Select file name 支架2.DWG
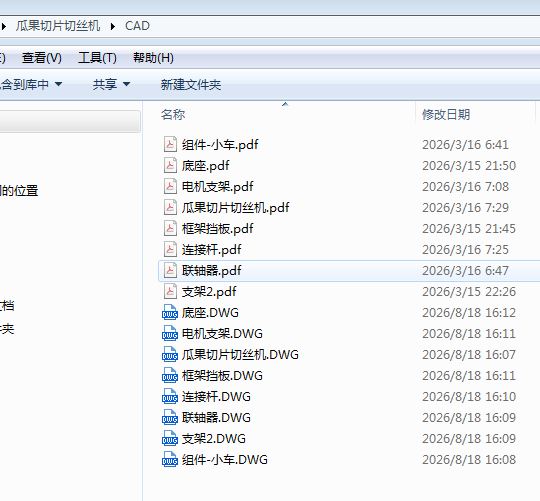Viewport: 540px width, 501px height. pyautogui.click(x=214, y=439)
